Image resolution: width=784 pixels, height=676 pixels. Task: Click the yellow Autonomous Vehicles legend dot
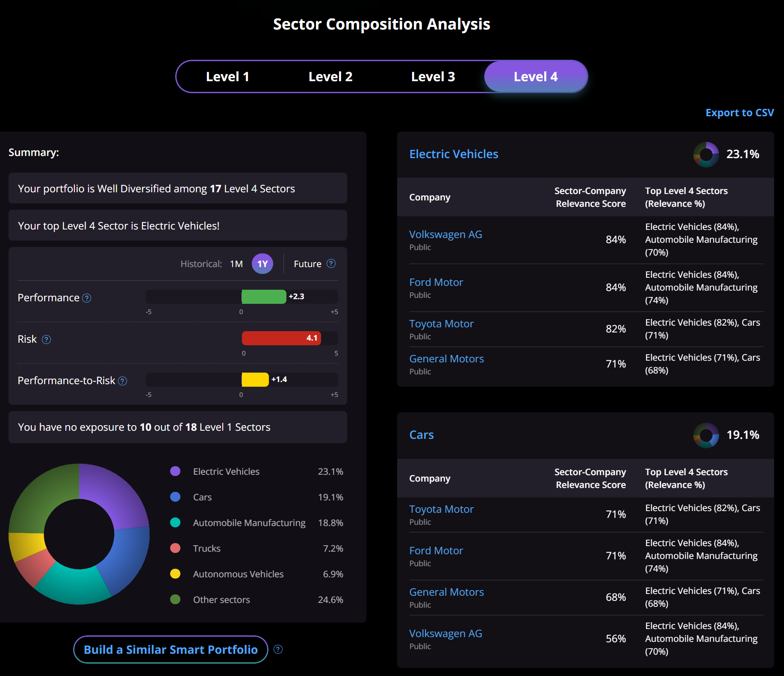[175, 574]
